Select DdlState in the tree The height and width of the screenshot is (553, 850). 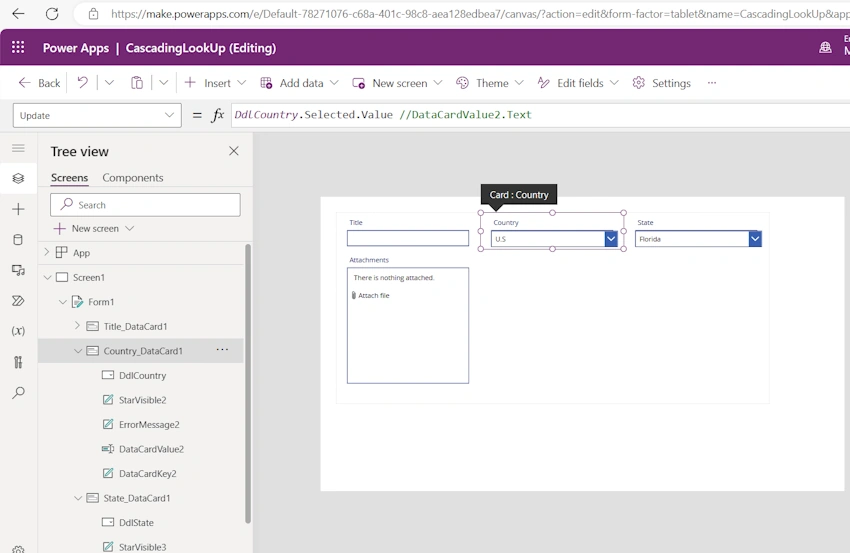coord(136,523)
